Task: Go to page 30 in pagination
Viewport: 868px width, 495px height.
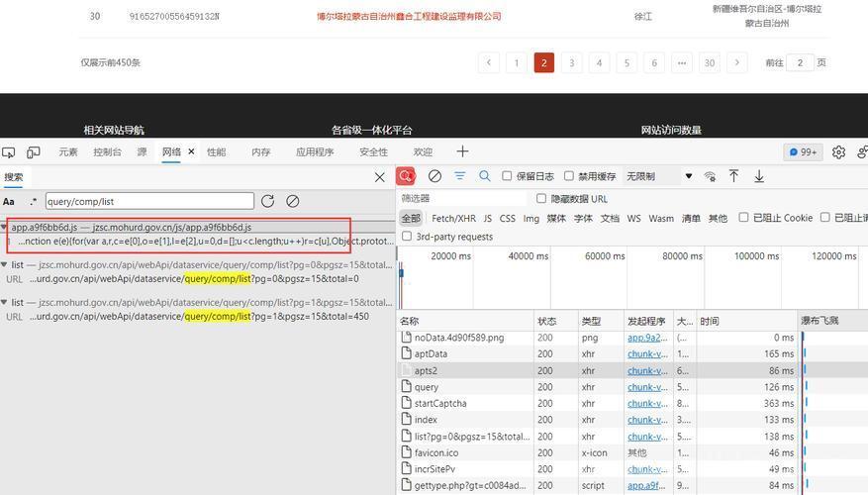Action: tap(709, 62)
